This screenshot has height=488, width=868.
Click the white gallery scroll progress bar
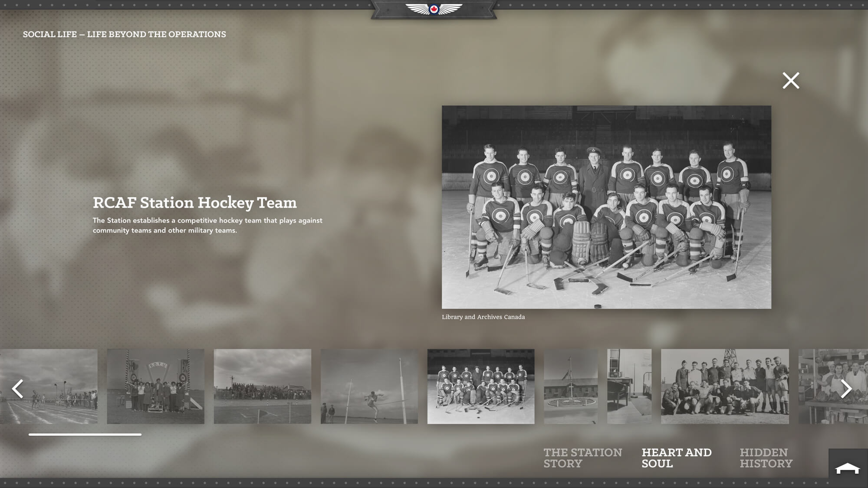[x=85, y=434]
